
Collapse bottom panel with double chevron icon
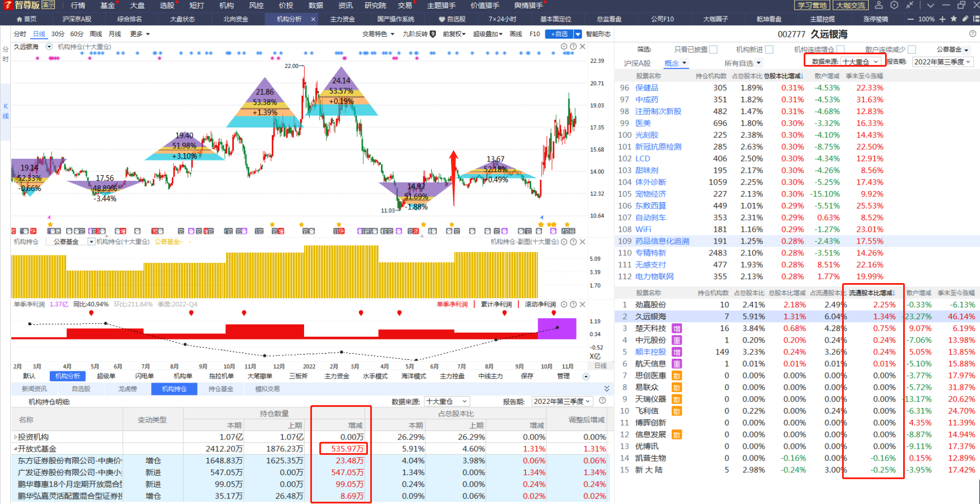pyautogui.click(x=606, y=389)
